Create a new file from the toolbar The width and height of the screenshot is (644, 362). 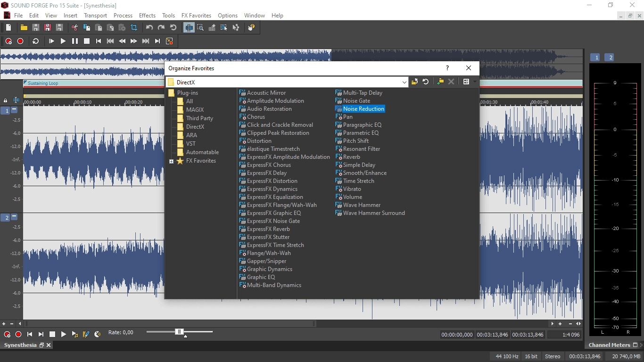(x=8, y=28)
